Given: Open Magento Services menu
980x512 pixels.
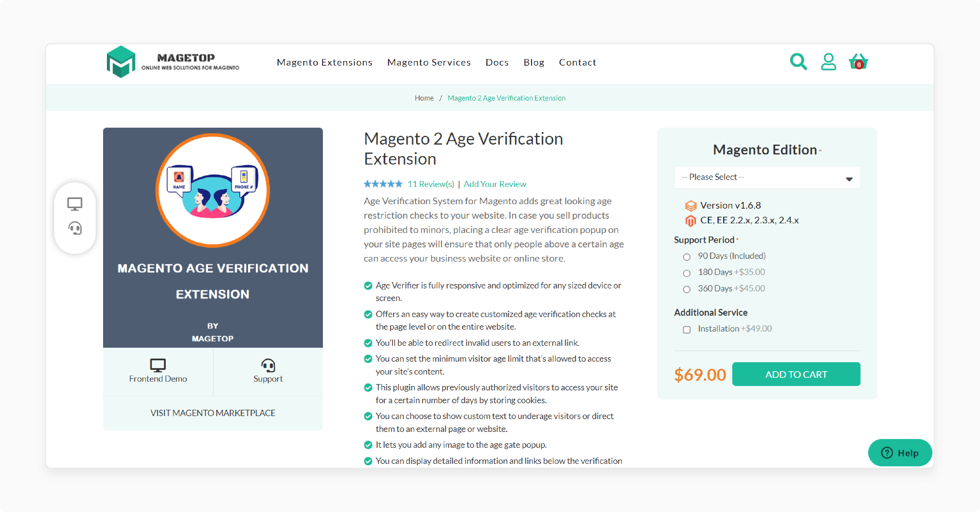Looking at the screenshot, I should pos(429,62).
